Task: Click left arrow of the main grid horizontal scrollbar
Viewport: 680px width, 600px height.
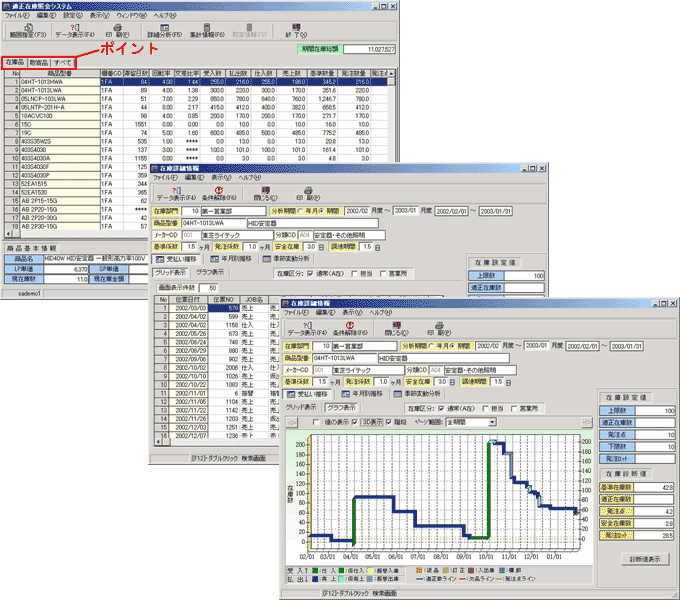Action: coord(8,234)
